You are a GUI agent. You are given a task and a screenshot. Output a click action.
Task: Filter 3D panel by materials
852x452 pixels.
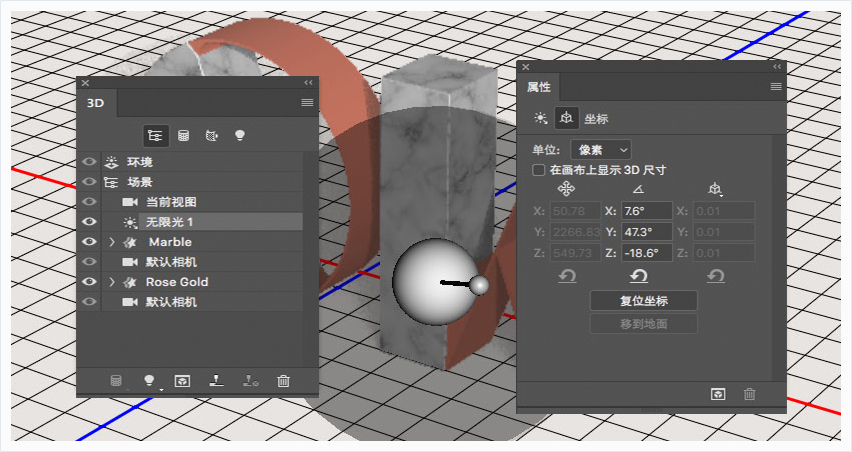coord(212,136)
